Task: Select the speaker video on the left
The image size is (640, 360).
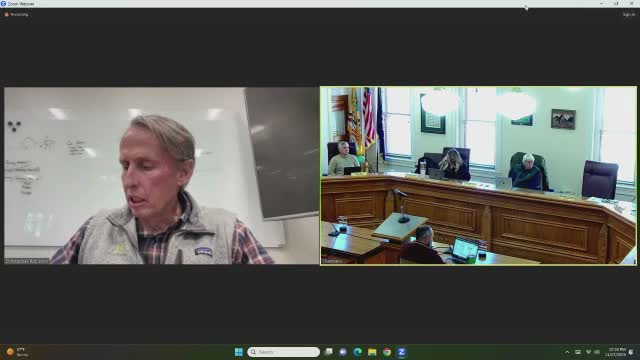Action: pos(162,176)
